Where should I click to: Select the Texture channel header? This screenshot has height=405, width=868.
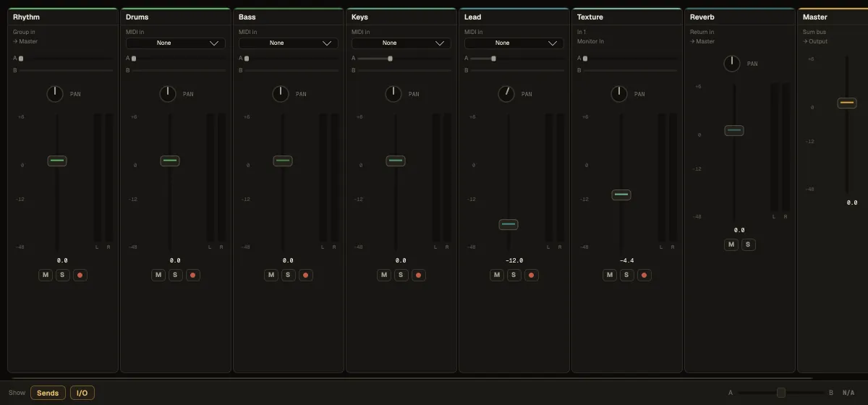tap(626, 17)
